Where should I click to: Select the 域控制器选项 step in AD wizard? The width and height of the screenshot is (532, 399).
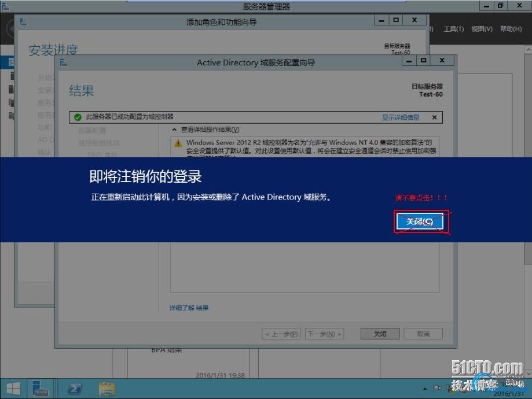(99, 143)
